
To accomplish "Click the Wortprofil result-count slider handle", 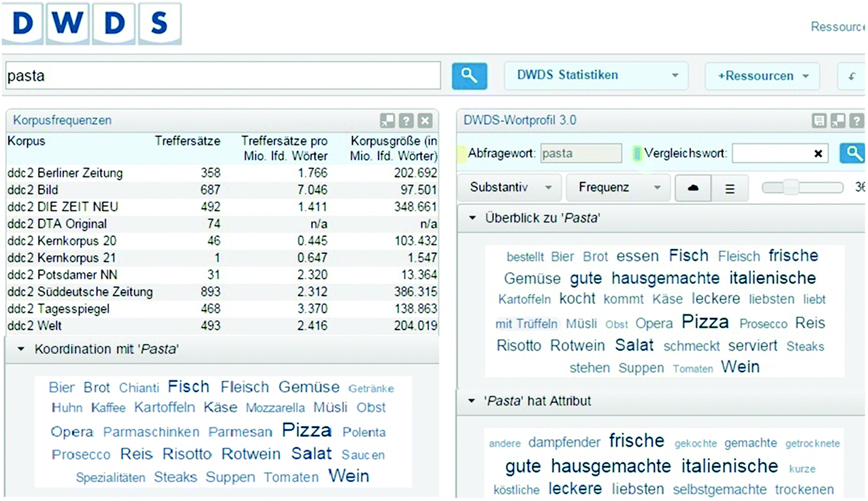I will click(x=790, y=187).
